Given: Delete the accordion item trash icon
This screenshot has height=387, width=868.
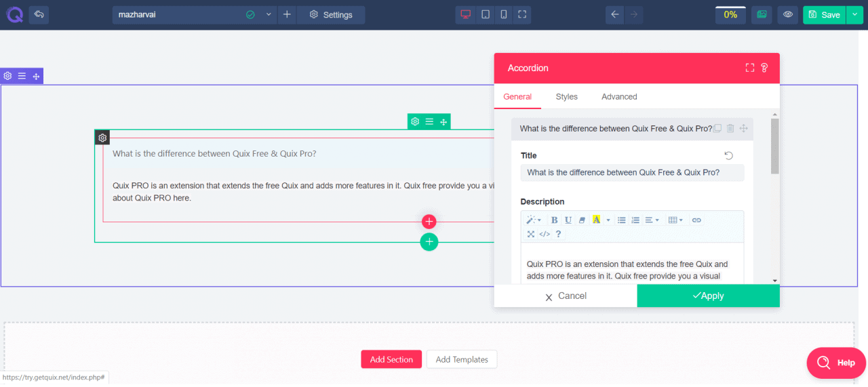Looking at the screenshot, I should 730,129.
